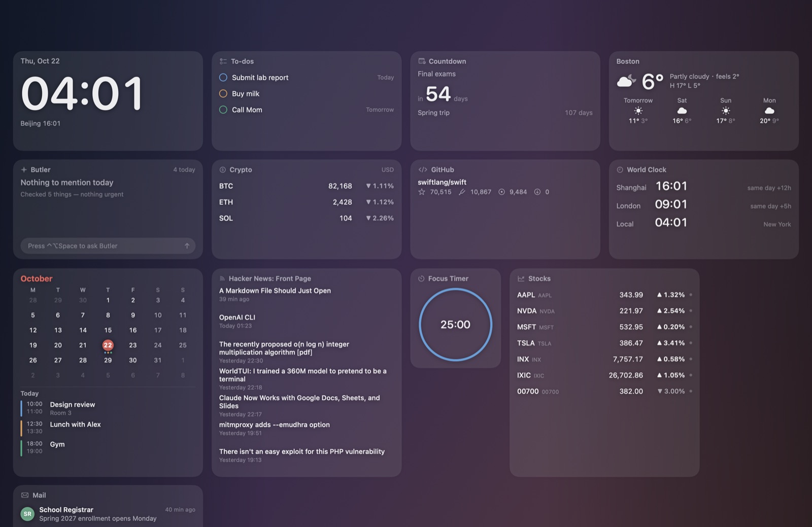The height and width of the screenshot is (527, 812).
Task: Open A Markdown File Should Just Open
Action: 275,291
